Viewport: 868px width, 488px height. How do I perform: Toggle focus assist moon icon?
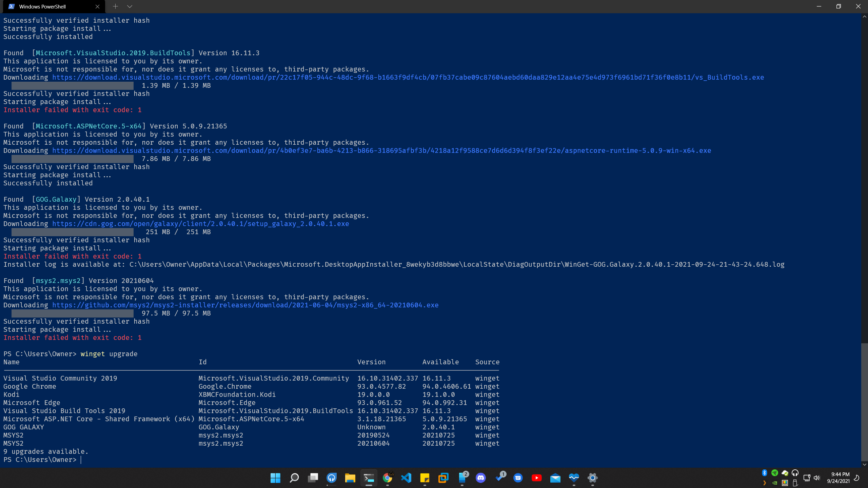(857, 478)
